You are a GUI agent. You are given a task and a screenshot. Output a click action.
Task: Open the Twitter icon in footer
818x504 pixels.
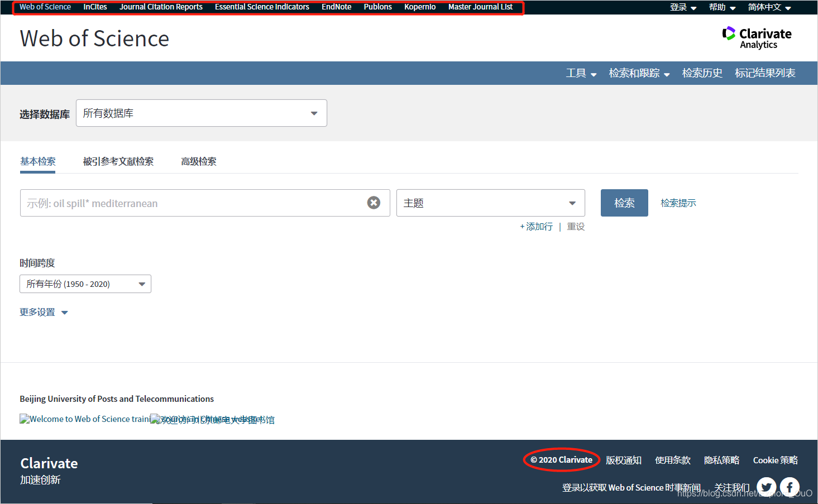point(767,487)
